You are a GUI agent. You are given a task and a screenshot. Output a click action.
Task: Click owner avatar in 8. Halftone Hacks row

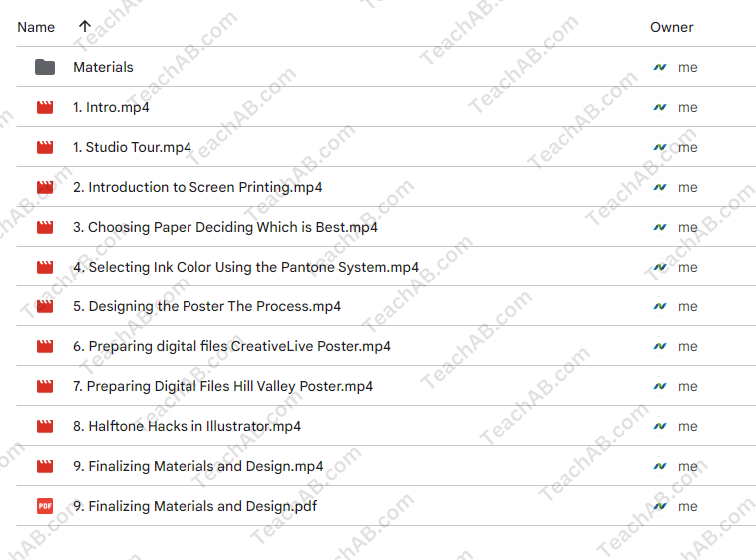coord(660,427)
